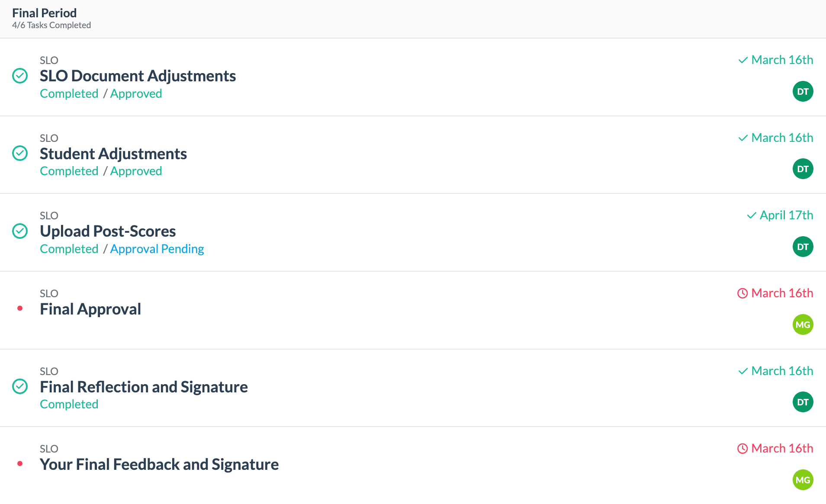Click the DT avatar on Student Adjustments row

tap(803, 169)
